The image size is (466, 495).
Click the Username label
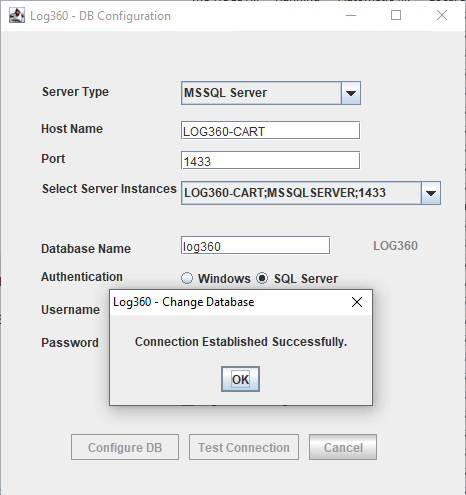70,310
